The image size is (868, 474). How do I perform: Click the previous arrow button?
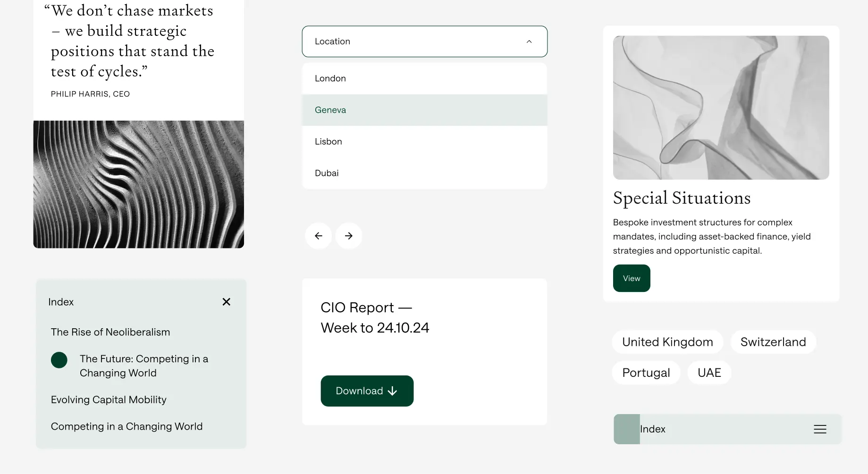click(x=319, y=236)
